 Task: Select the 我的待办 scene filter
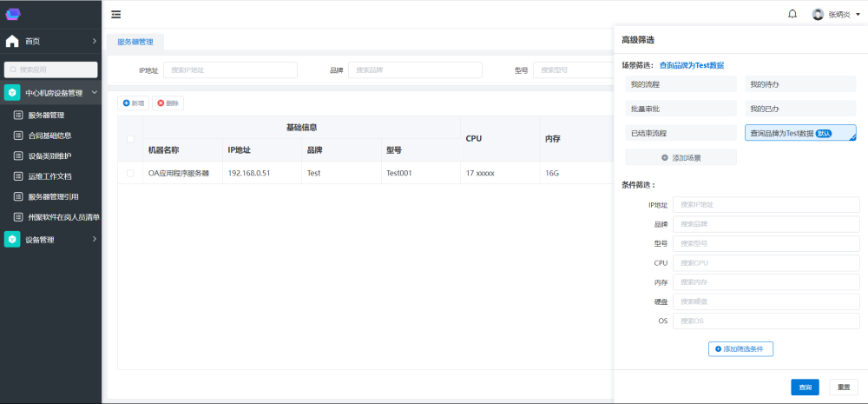coord(799,84)
